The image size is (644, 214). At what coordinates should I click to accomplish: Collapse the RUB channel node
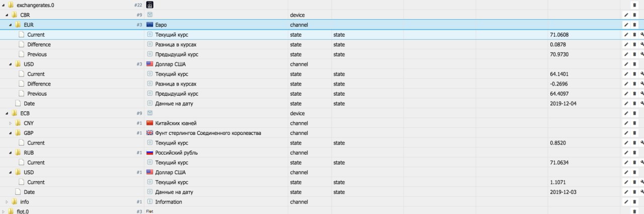[x=10, y=153]
